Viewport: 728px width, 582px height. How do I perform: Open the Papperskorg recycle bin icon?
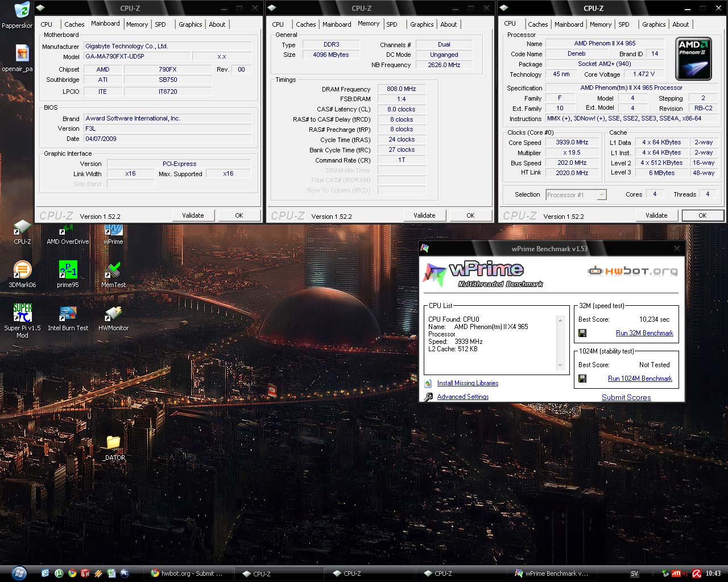[22, 10]
